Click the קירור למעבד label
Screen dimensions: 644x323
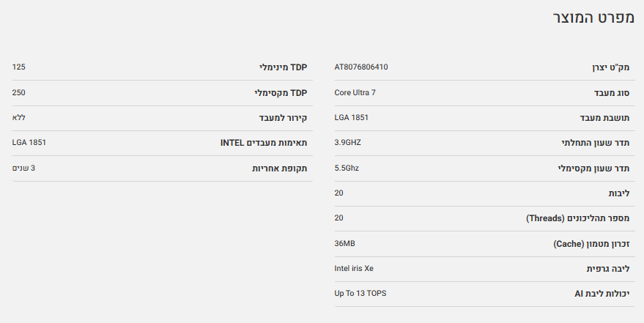point(283,118)
